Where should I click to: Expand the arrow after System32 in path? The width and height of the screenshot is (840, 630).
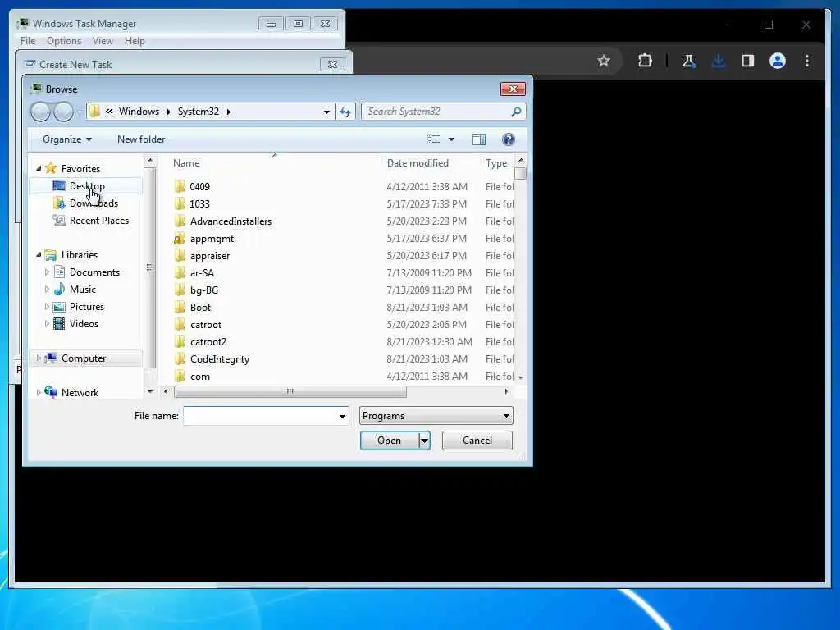[x=229, y=112]
